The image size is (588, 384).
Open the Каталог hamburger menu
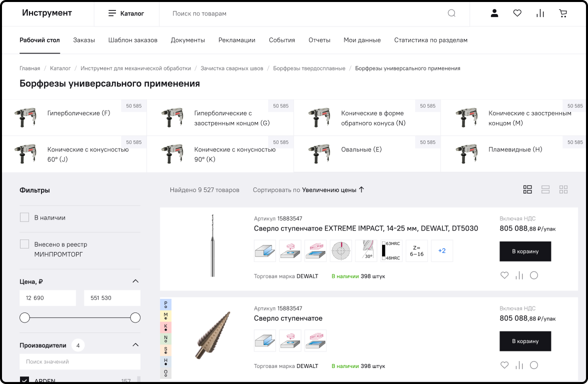click(126, 13)
